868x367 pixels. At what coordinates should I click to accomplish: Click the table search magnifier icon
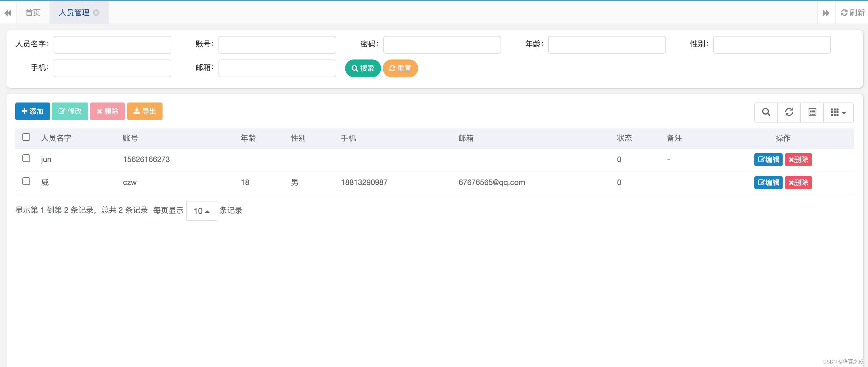coord(766,112)
